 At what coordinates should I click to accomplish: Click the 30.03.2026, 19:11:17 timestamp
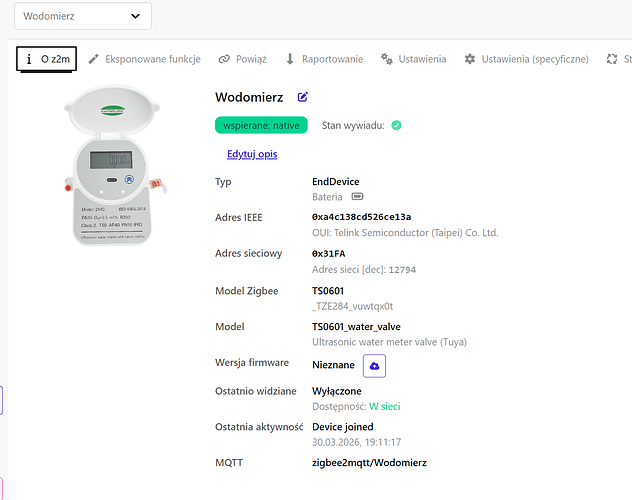[357, 442]
